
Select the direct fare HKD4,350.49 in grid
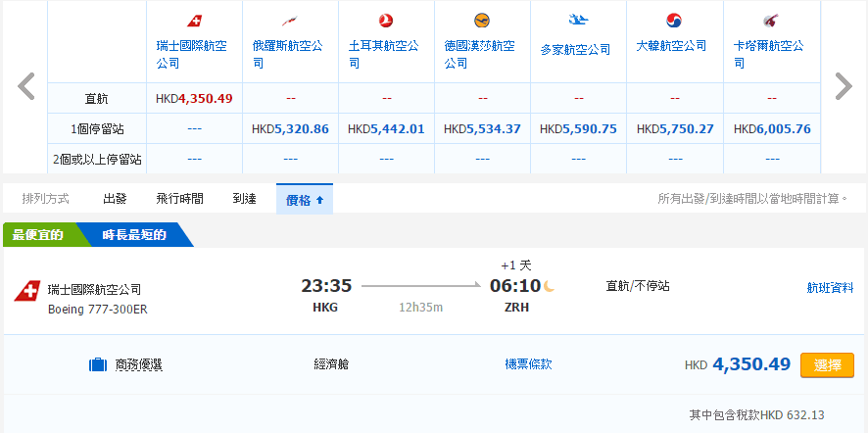pyautogui.click(x=194, y=99)
